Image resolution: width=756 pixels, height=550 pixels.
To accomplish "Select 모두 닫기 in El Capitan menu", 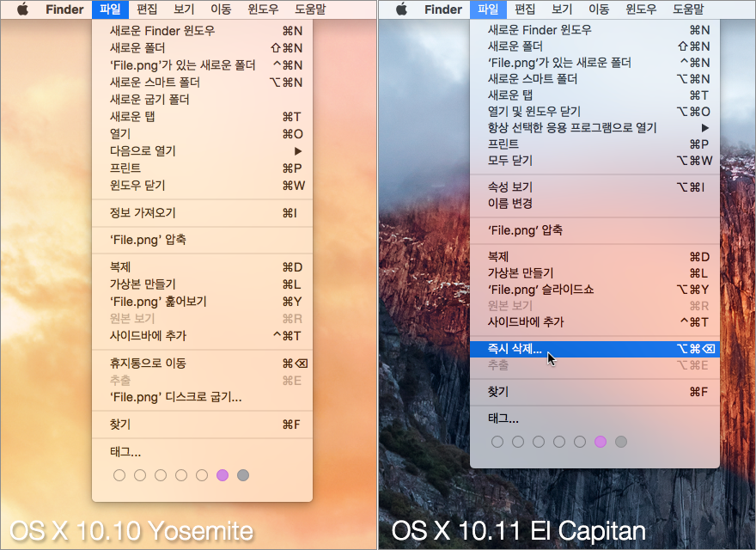I will [x=595, y=160].
